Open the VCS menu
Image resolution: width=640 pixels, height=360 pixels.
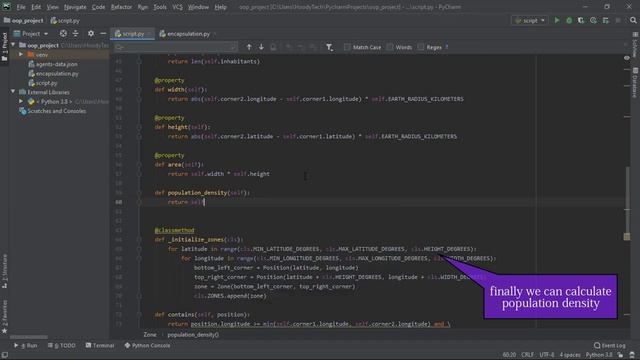(177, 7)
